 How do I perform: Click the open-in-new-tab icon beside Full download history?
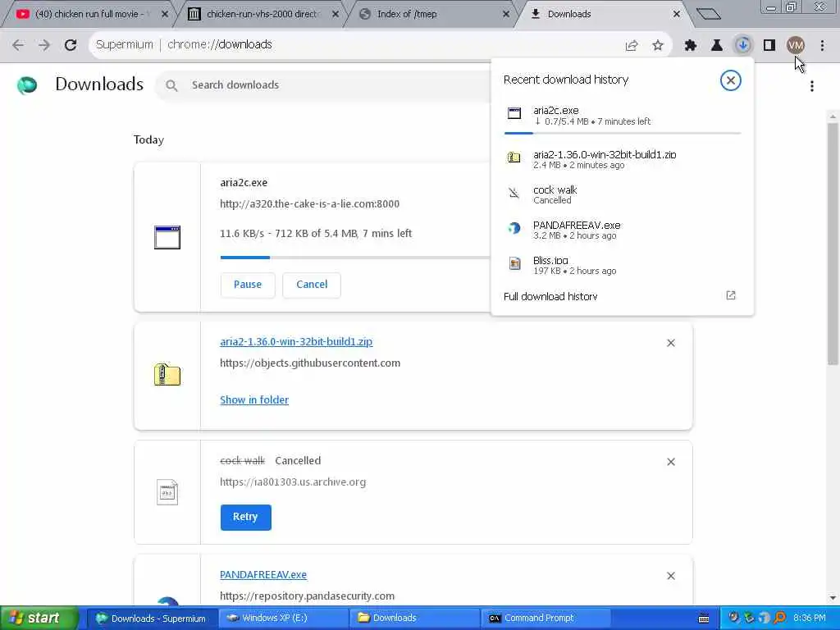click(x=731, y=295)
